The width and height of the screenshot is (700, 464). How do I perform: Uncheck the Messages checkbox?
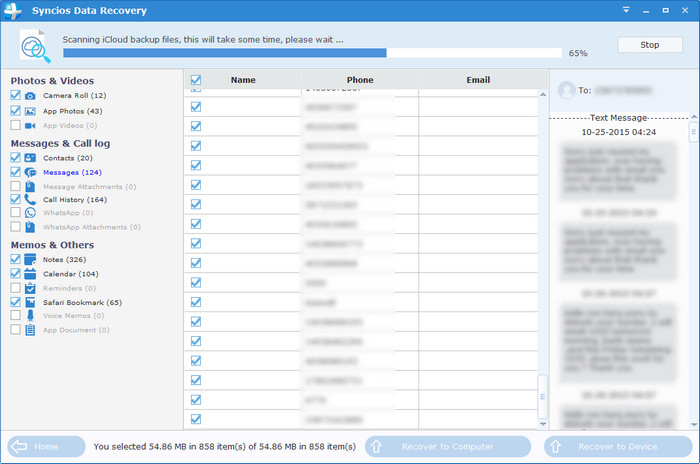16,172
